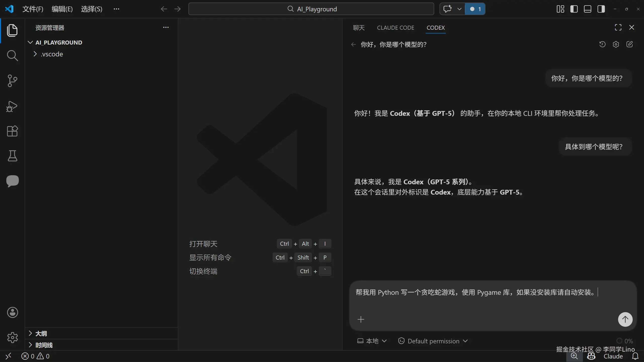The width and height of the screenshot is (644, 362).
Task: Open the Extensions view
Action: [12, 131]
